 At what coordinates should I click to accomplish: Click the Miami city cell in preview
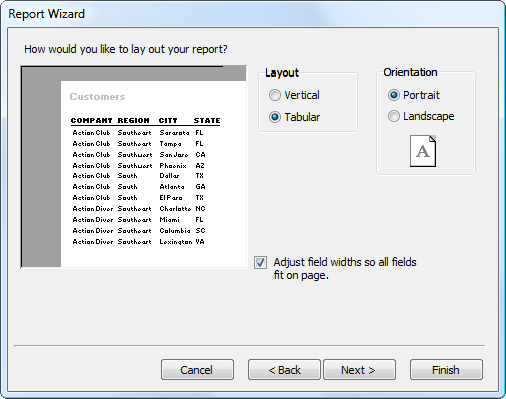(169, 220)
